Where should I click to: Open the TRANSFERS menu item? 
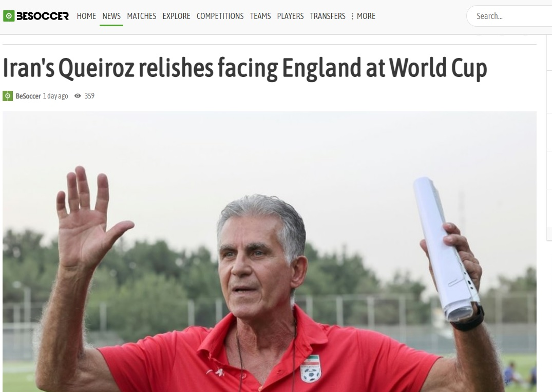(x=328, y=16)
